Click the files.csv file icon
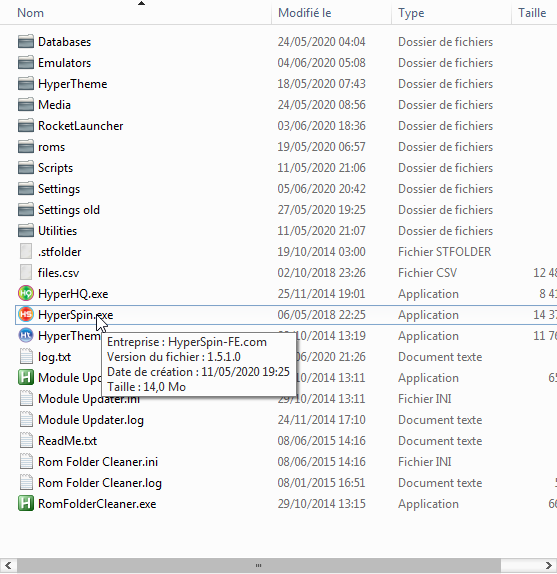This screenshot has width=557, height=574. coord(26,273)
